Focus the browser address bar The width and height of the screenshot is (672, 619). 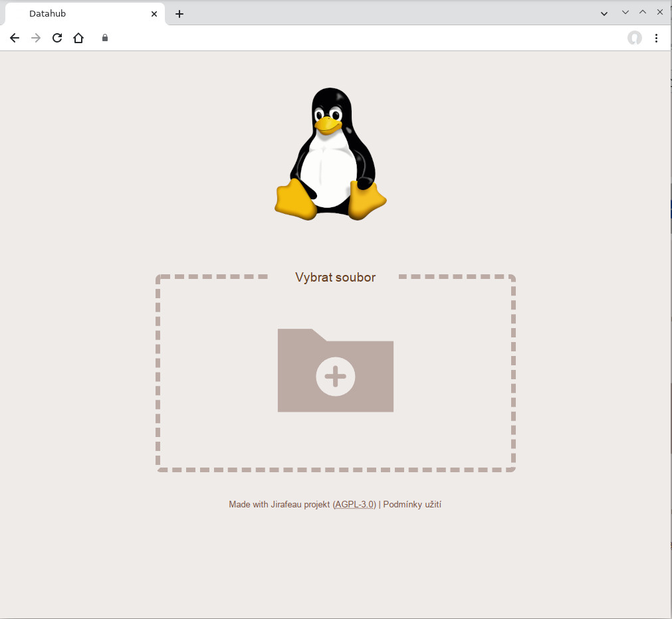(x=360, y=38)
